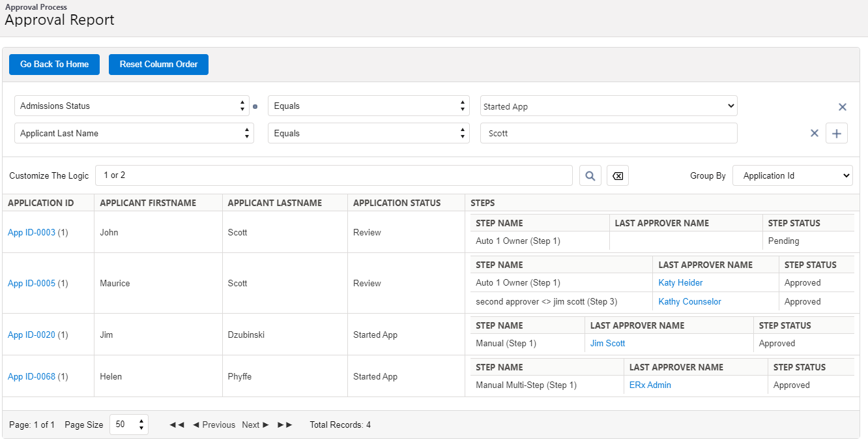The width and height of the screenshot is (868, 448).
Task: Click Reset Column Order button
Action: coord(158,65)
